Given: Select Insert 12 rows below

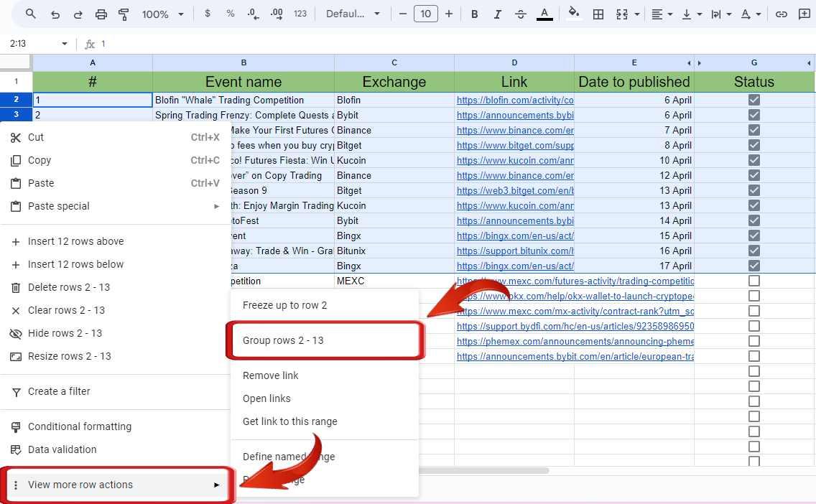Looking at the screenshot, I should pyautogui.click(x=114, y=264).
